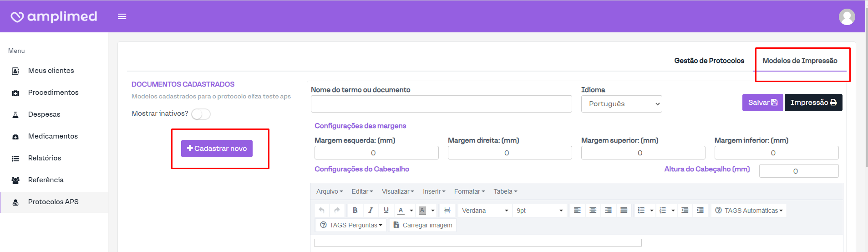The width and height of the screenshot is (868, 252).
Task: Expand the Verdana font family dropdown
Action: click(x=485, y=211)
